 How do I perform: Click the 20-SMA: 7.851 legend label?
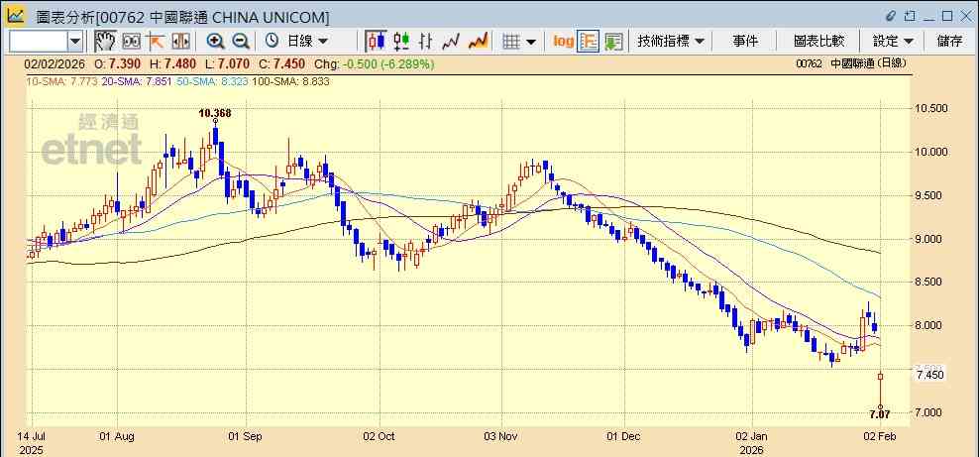[137, 81]
